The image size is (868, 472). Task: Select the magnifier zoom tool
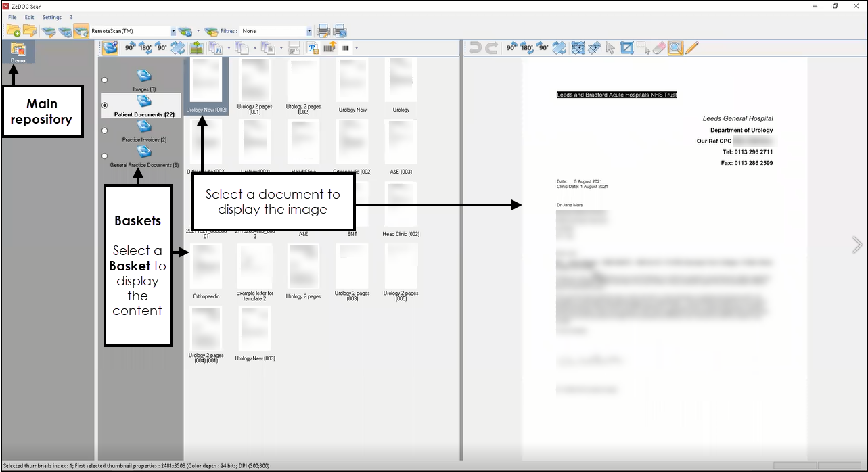click(675, 48)
